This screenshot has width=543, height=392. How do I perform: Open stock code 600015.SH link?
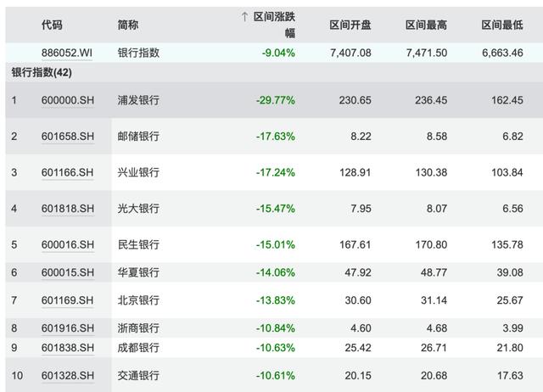(67, 272)
